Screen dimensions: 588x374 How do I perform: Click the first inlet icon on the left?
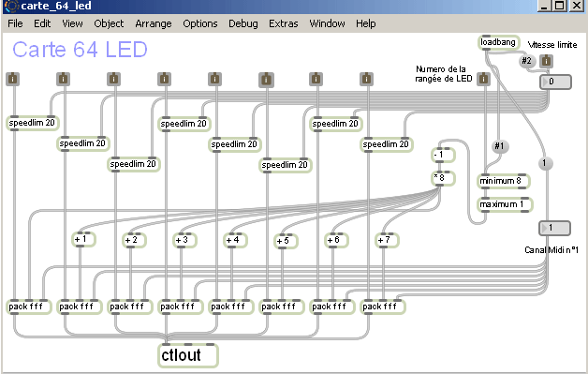pos(13,80)
